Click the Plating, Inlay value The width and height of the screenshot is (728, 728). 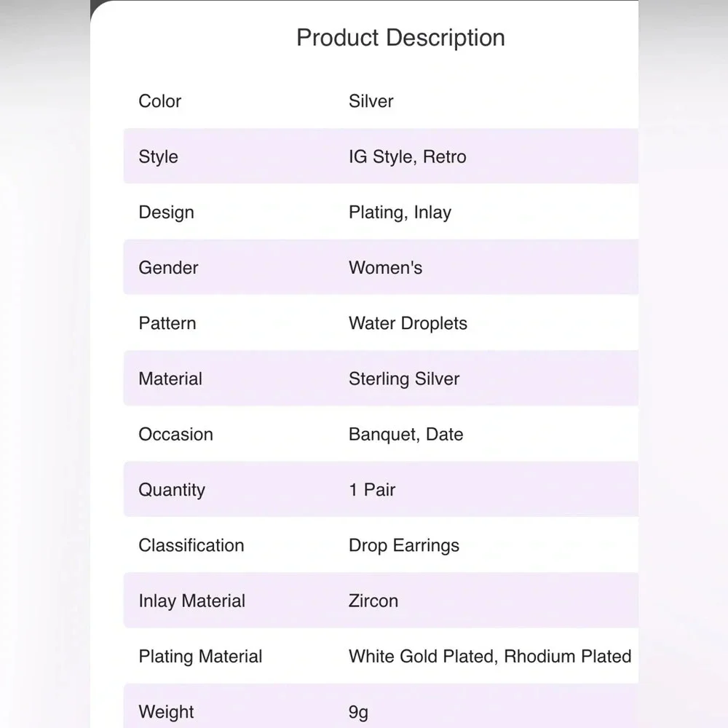click(400, 212)
